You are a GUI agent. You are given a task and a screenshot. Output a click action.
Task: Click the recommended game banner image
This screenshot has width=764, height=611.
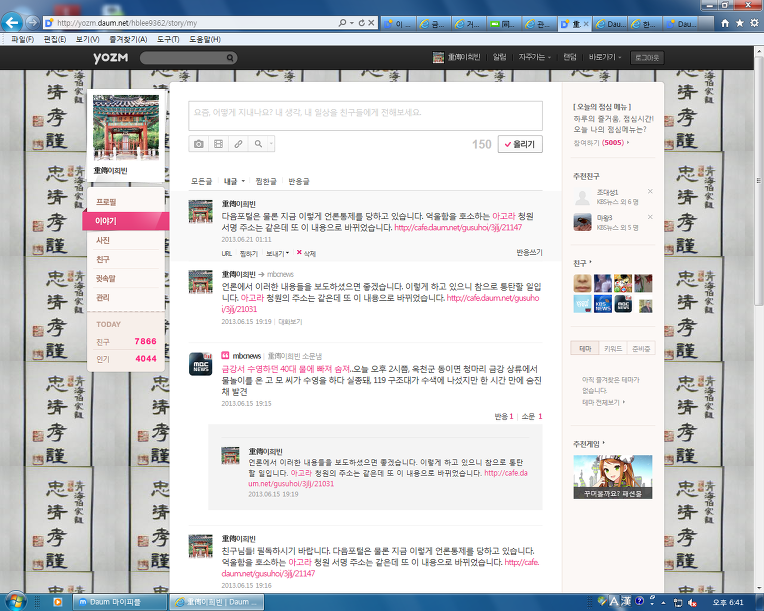612,477
